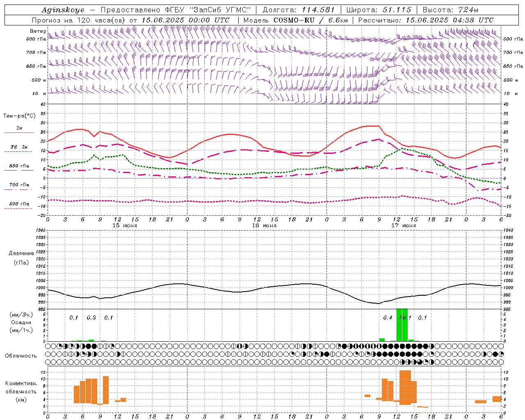Click the 15 июня date label
Image resolution: width=525 pixels, height=420 pixels.
(x=125, y=226)
